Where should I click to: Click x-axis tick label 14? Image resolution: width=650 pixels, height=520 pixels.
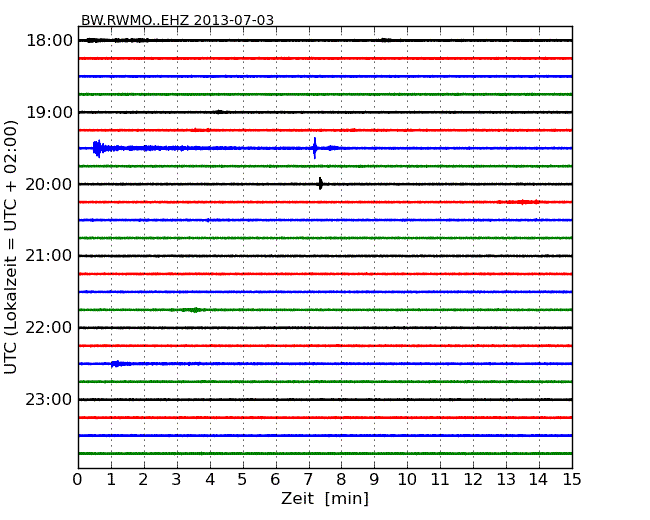click(x=538, y=480)
